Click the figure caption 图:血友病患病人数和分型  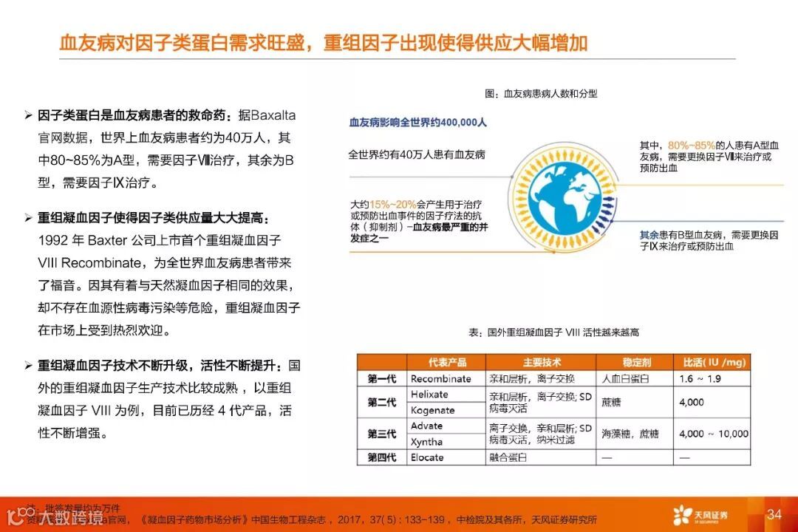pos(541,94)
